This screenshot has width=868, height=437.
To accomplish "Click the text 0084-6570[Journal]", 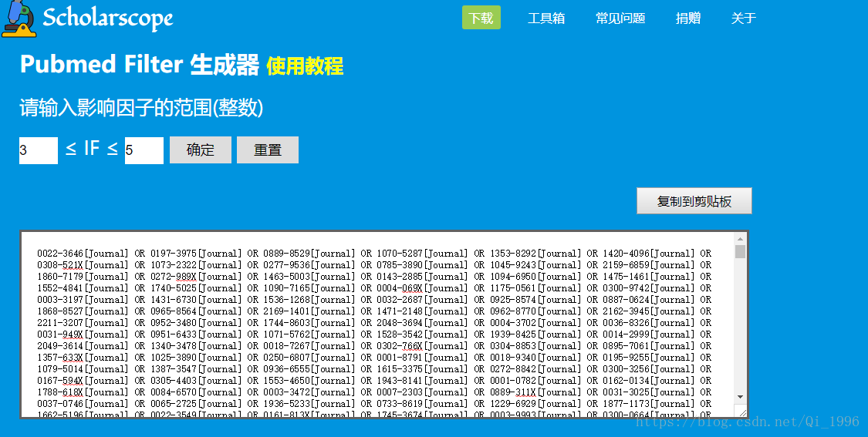I will pyautogui.click(x=196, y=392).
